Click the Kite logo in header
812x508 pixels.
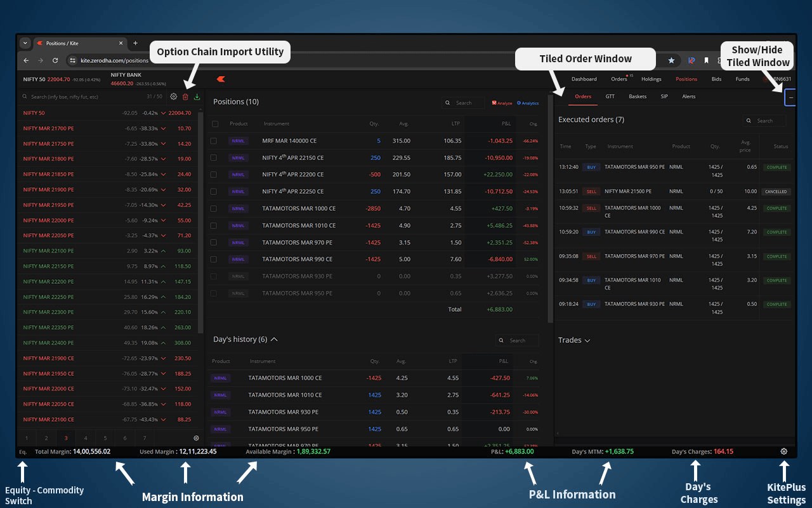(x=221, y=79)
